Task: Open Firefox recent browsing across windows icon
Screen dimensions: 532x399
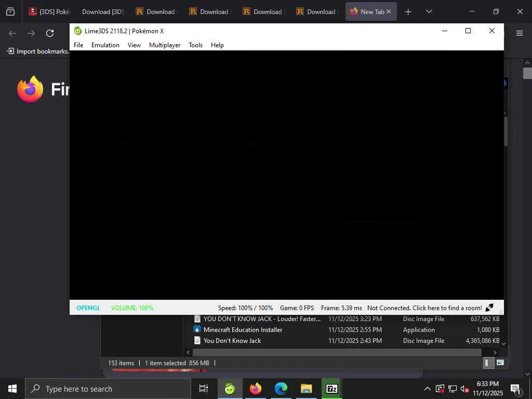Action: pos(10,11)
